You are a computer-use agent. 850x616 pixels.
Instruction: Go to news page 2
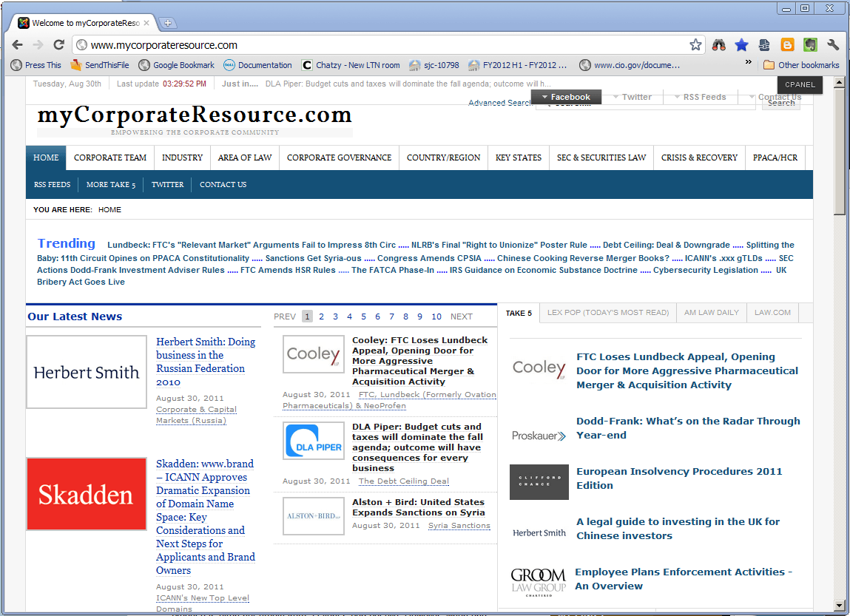click(x=322, y=317)
